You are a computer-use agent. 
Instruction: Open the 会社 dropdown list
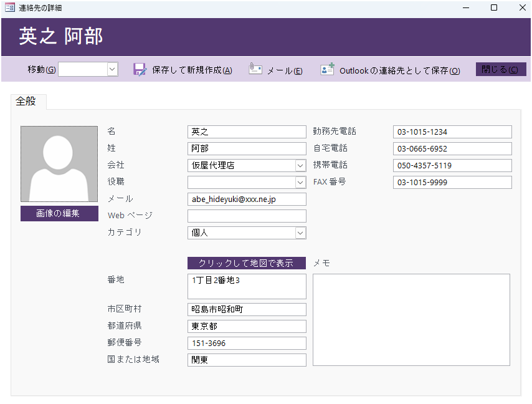click(300, 165)
